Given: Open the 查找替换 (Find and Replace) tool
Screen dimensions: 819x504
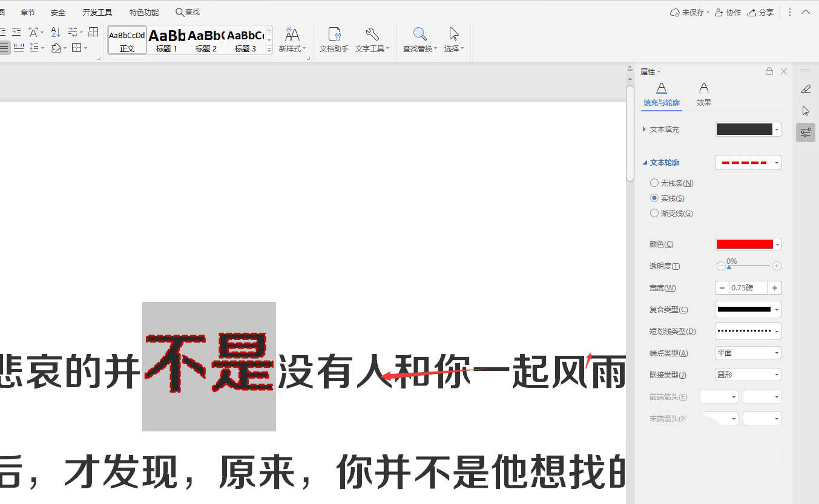Looking at the screenshot, I should (420, 41).
